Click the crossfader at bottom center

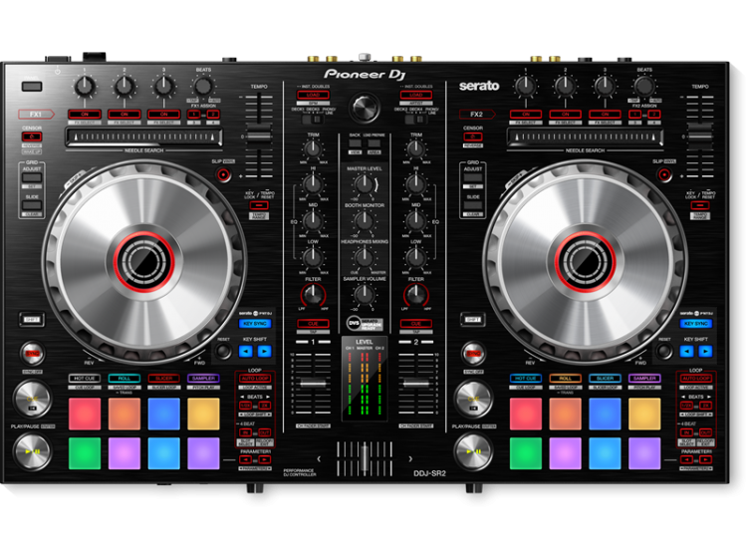tap(365, 458)
